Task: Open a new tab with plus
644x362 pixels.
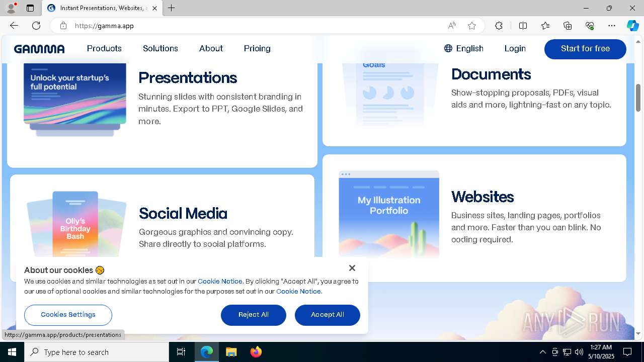Action: (x=172, y=8)
